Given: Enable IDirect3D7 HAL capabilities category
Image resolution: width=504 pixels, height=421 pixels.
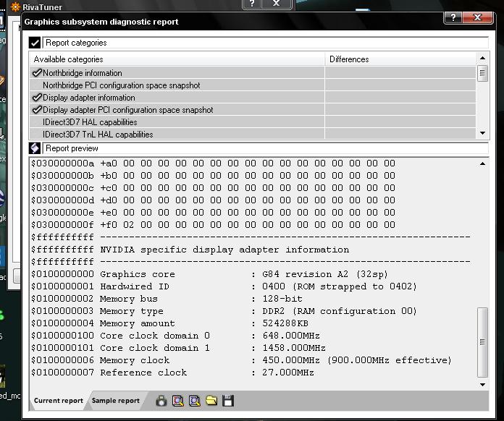Looking at the screenshot, I should (252, 122).
